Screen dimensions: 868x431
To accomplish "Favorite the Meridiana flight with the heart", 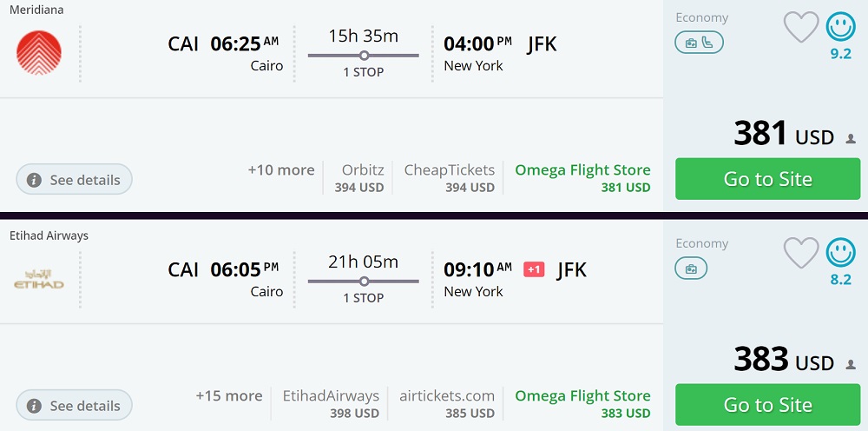I will [x=801, y=28].
